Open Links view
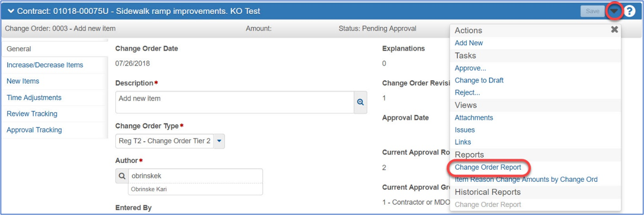 [463, 142]
